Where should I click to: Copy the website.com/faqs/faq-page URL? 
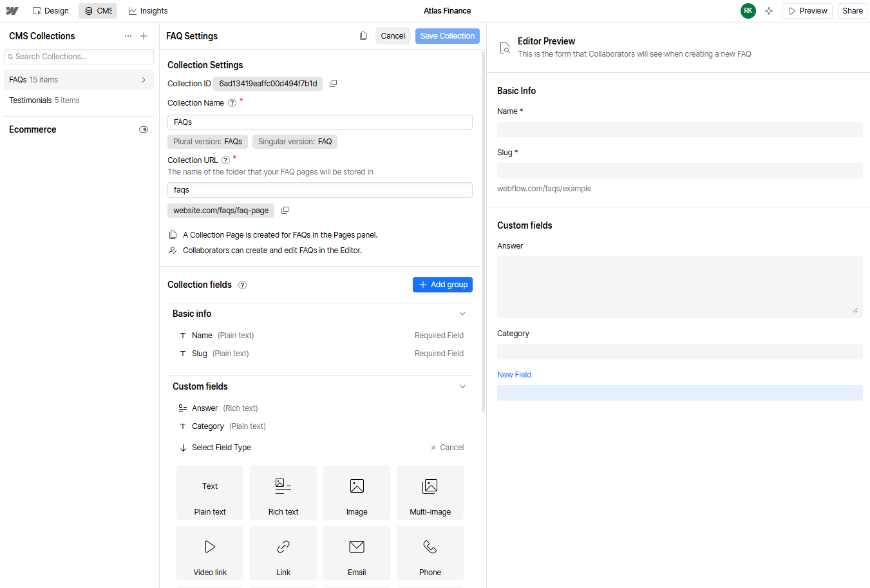pyautogui.click(x=285, y=211)
